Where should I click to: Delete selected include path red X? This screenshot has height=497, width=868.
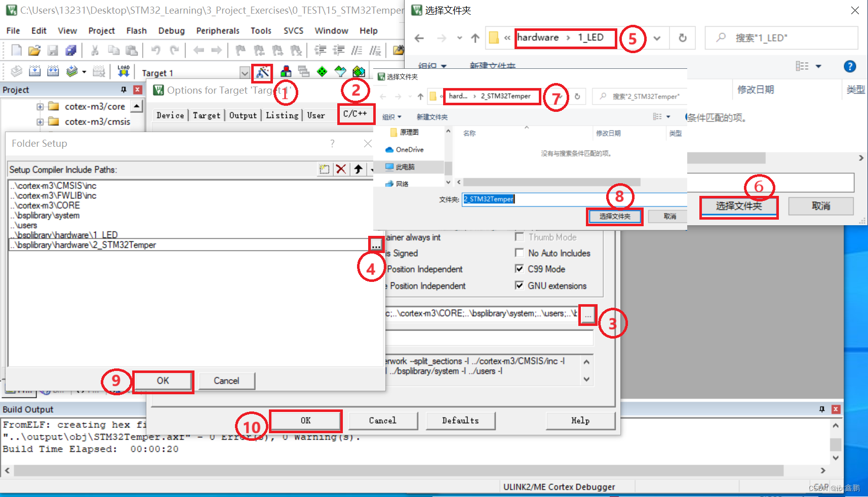click(x=341, y=169)
